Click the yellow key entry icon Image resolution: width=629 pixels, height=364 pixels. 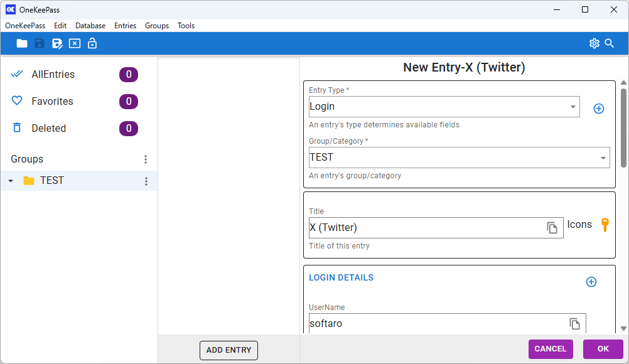click(605, 225)
